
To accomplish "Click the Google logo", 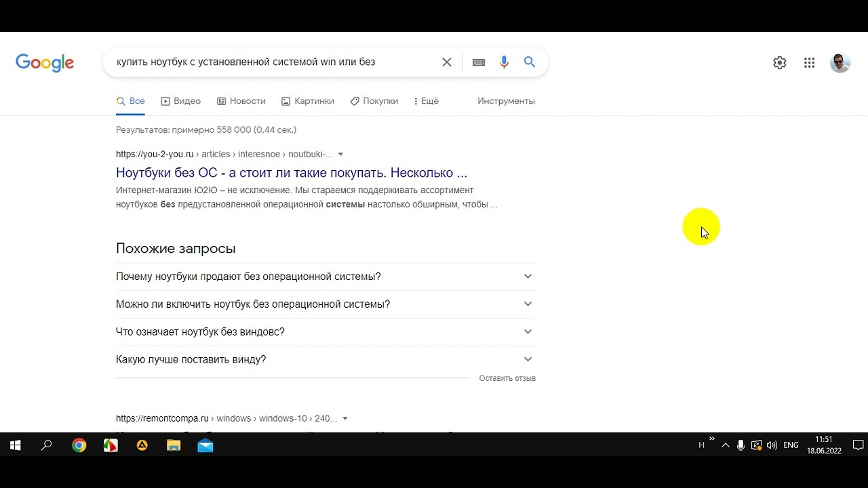I will click(x=45, y=62).
